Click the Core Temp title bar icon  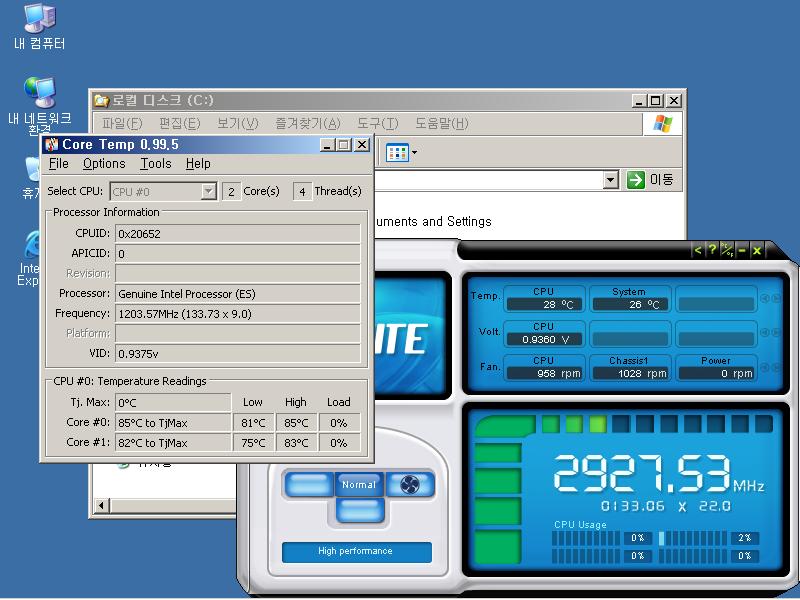52,145
